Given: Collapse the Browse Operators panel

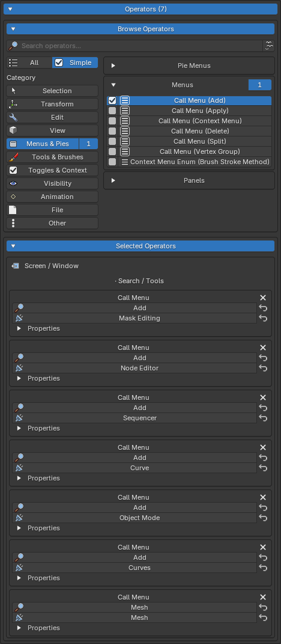Looking at the screenshot, I should (x=140, y=29).
